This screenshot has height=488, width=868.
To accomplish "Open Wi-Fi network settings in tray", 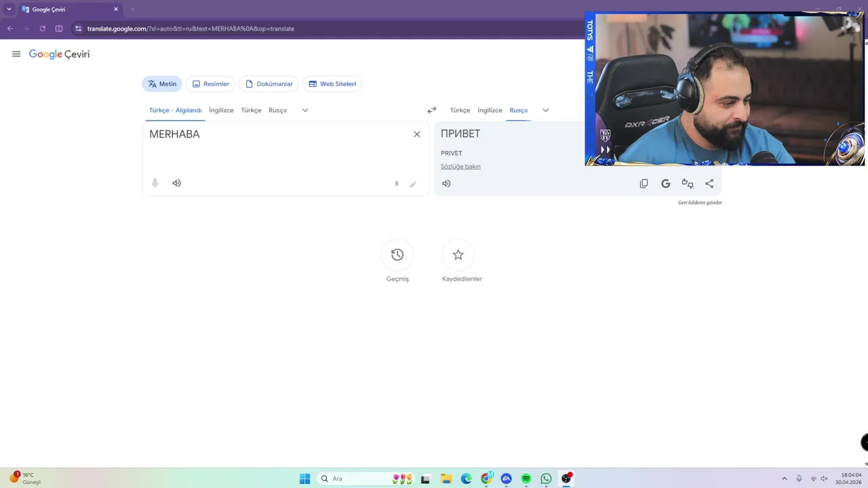I will (813, 479).
